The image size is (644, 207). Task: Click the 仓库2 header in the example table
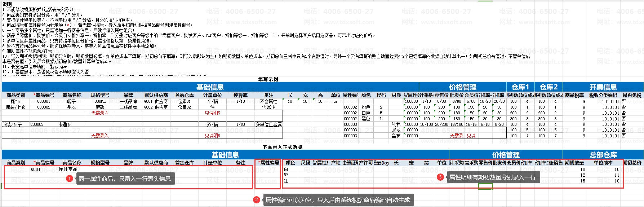(x=548, y=87)
